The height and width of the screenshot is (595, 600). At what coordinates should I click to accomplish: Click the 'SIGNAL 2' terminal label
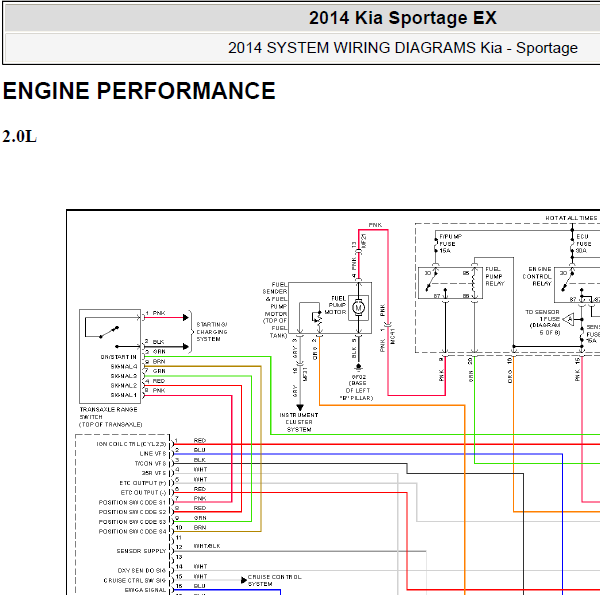point(124,386)
